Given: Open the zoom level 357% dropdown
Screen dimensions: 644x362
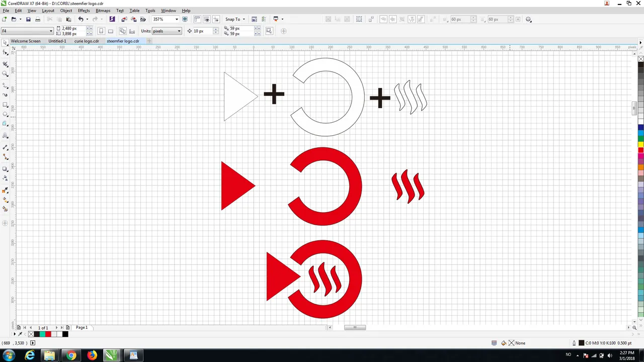Looking at the screenshot, I should (177, 19).
